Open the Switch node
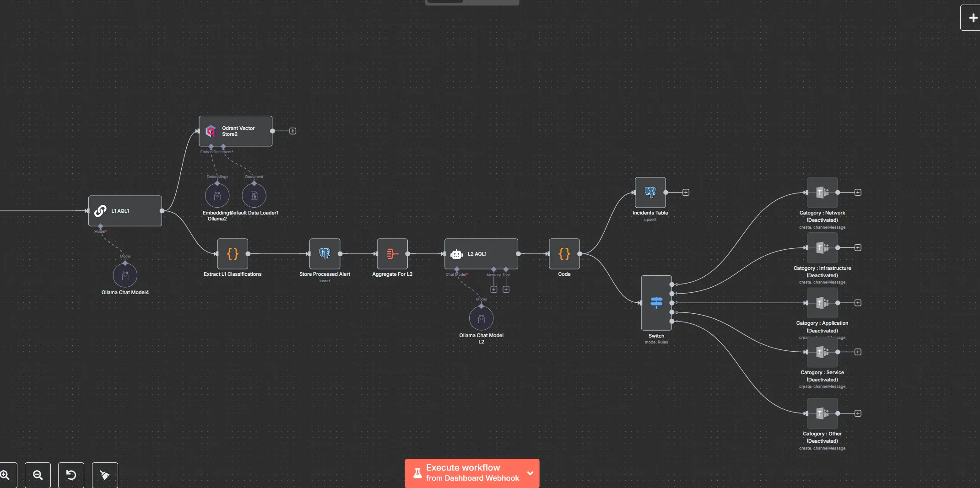The height and width of the screenshot is (488, 980). click(656, 303)
